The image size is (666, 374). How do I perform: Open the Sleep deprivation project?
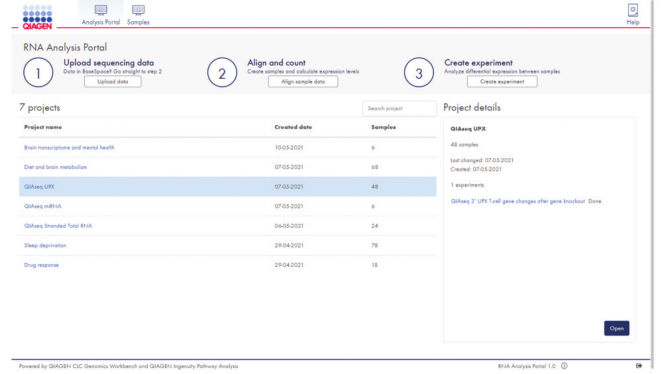pyautogui.click(x=45, y=245)
